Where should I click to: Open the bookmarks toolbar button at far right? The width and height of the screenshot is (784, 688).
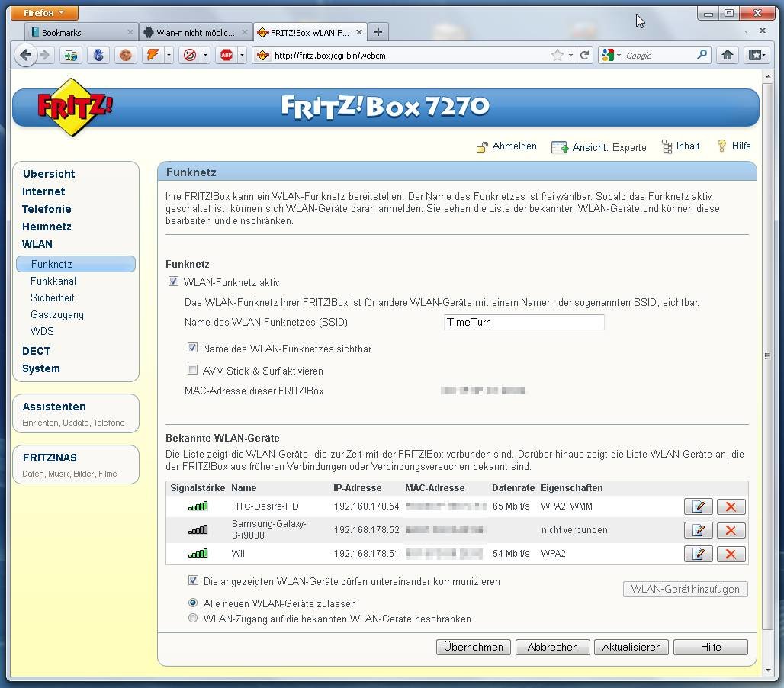point(756,55)
